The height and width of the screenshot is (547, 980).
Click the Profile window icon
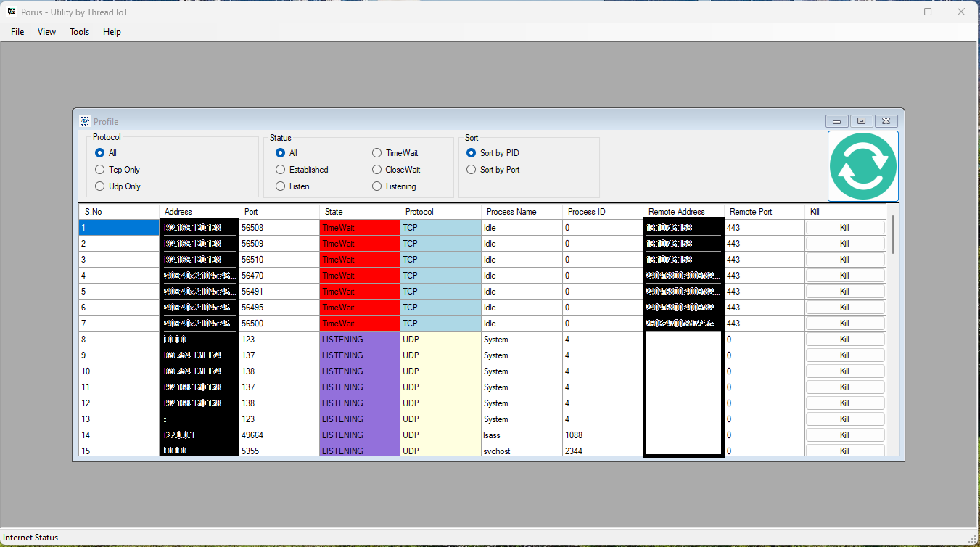tap(84, 121)
